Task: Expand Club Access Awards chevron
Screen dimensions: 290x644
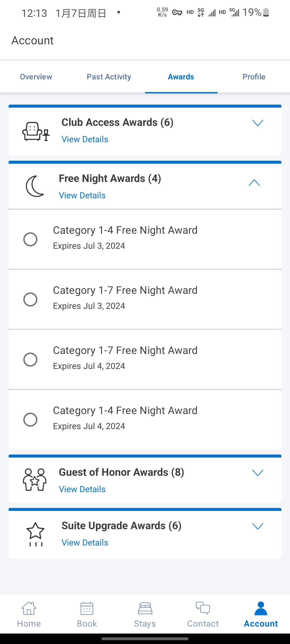Action: point(258,123)
